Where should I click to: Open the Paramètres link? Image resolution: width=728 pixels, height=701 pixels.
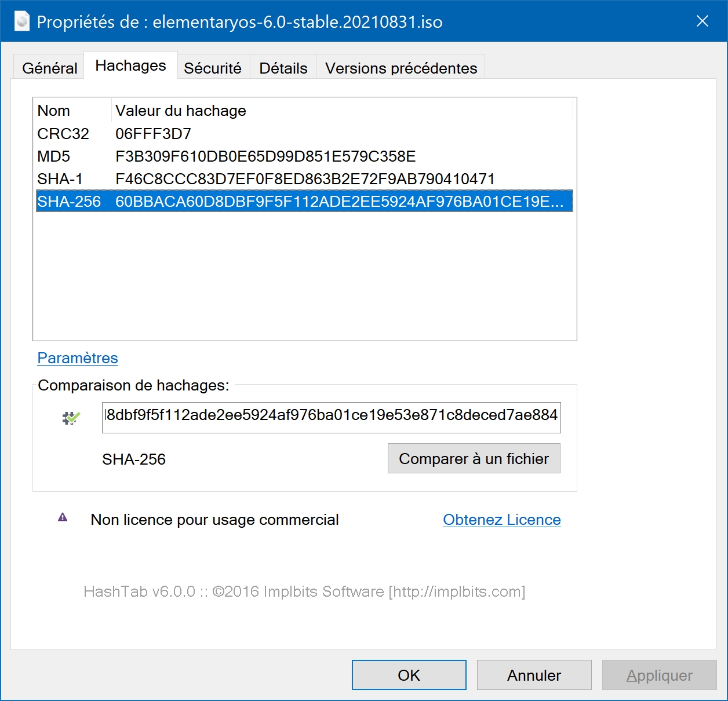[78, 358]
